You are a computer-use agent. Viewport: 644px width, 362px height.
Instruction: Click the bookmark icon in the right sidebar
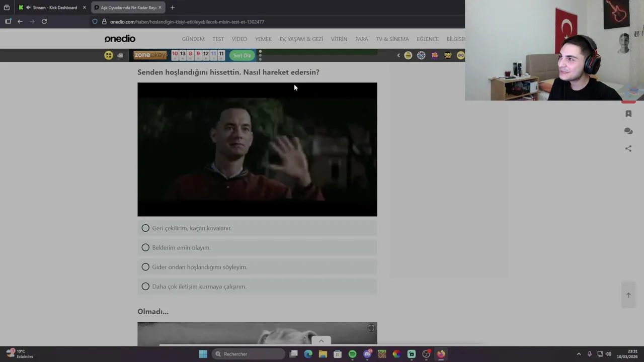pyautogui.click(x=628, y=114)
